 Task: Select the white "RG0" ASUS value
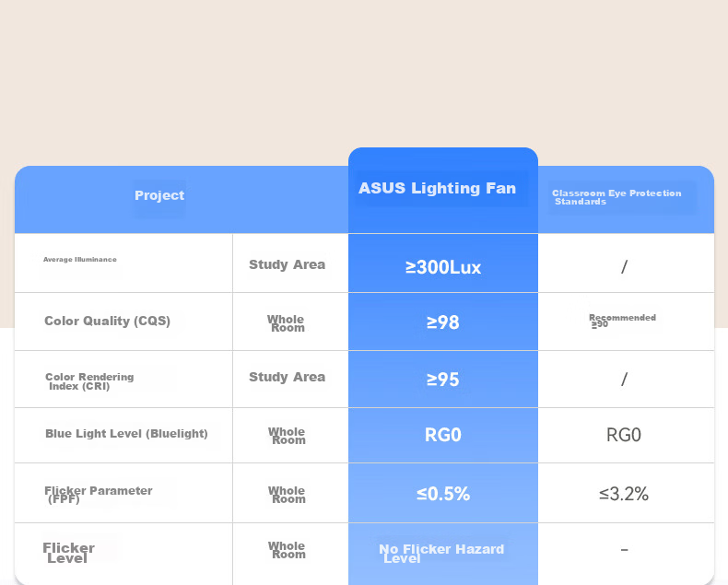click(443, 435)
